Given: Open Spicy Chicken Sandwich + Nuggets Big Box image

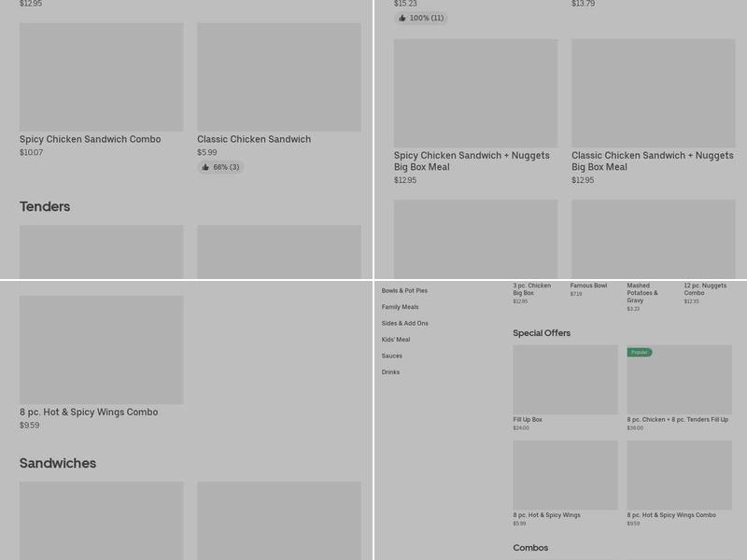Looking at the screenshot, I should pos(475,93).
